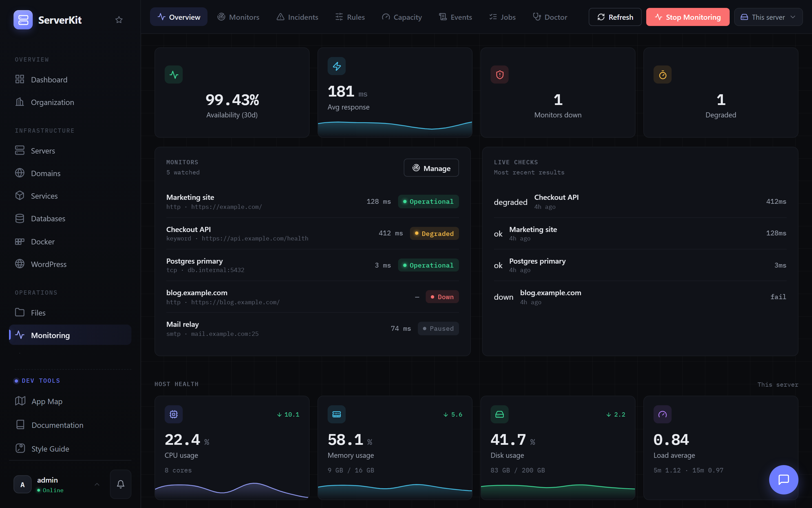
Task: Open Docker in sidebar
Action: coord(70,242)
